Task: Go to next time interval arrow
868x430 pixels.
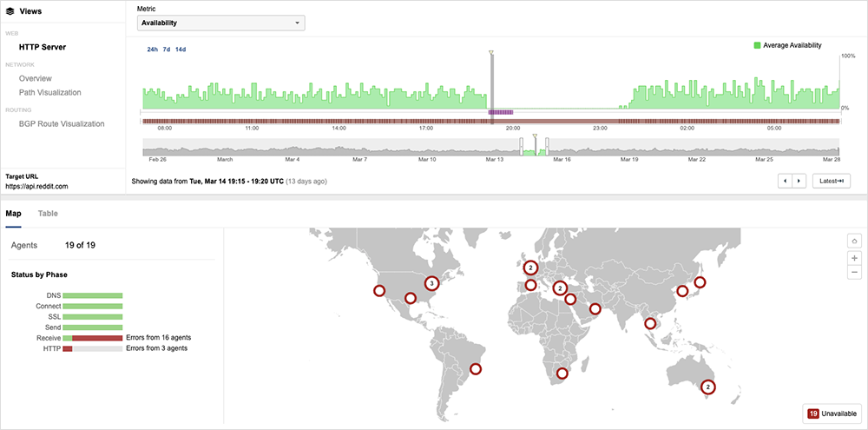Action: pos(799,181)
